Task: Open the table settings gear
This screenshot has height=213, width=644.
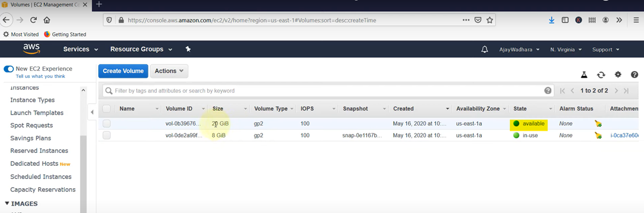Action: pos(618,75)
